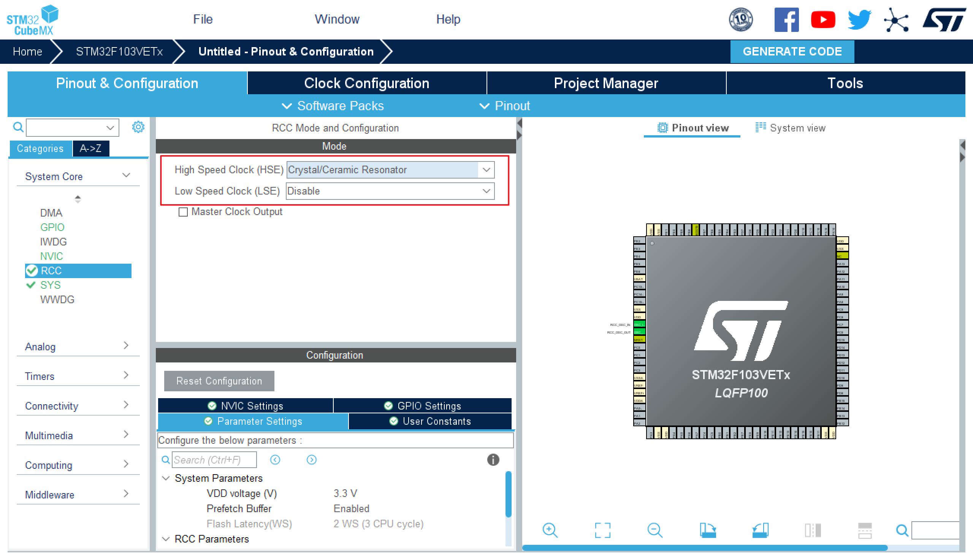Screen dimensions: 973x560
Task: Click the Reset Configuration button
Action: [219, 380]
